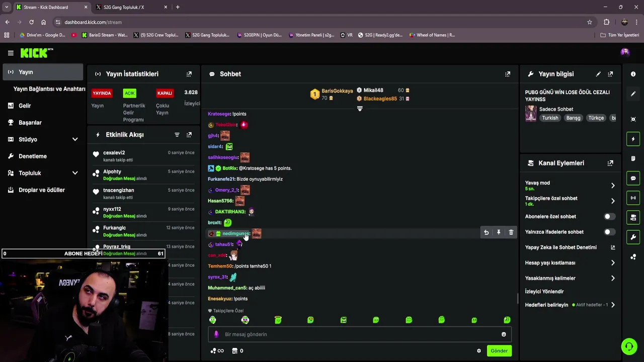
Task: Open Takipçilere özel sohbet options chevron
Action: tap(612, 201)
